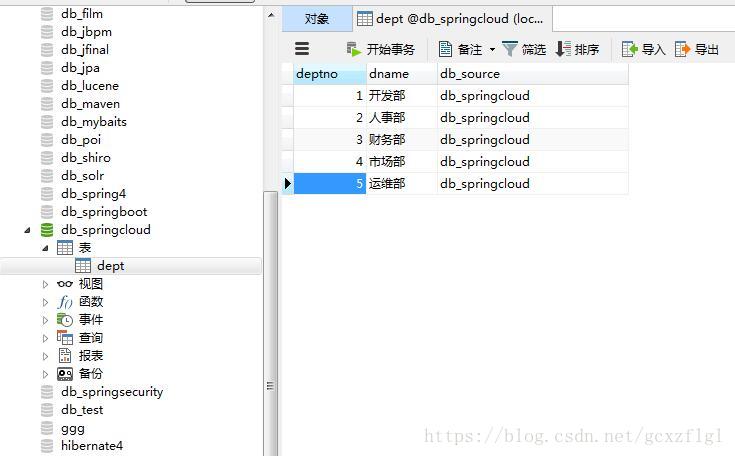The height and width of the screenshot is (456, 735).
Task: Click the dept table icon in tree
Action: [83, 266]
